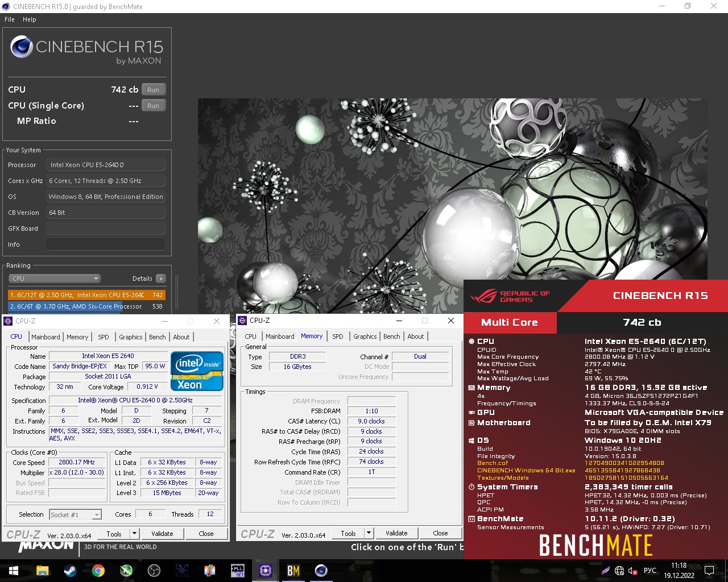
Task: Open the PLL SET taskbar app
Action: tap(238, 571)
